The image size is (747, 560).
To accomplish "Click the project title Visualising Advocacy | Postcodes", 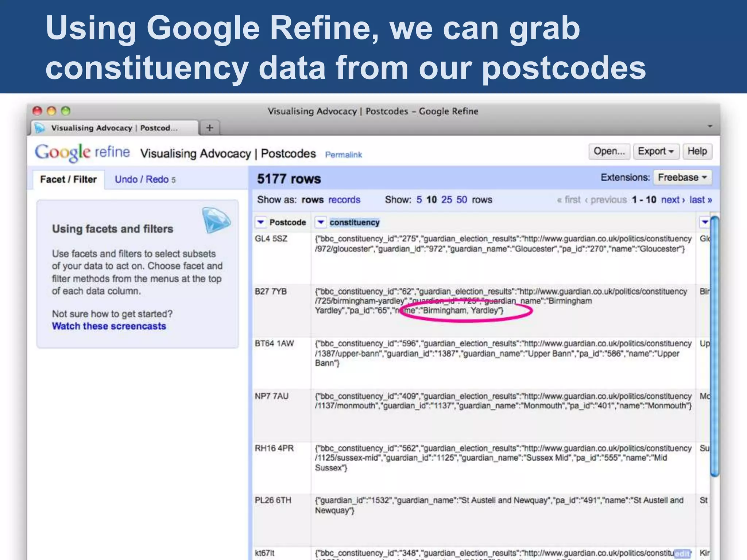I will (x=228, y=154).
